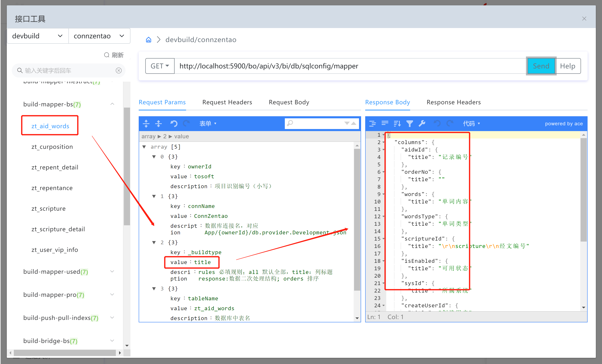
Task: Click devbuild/connzentao breadcrumb text
Action: coord(201,40)
